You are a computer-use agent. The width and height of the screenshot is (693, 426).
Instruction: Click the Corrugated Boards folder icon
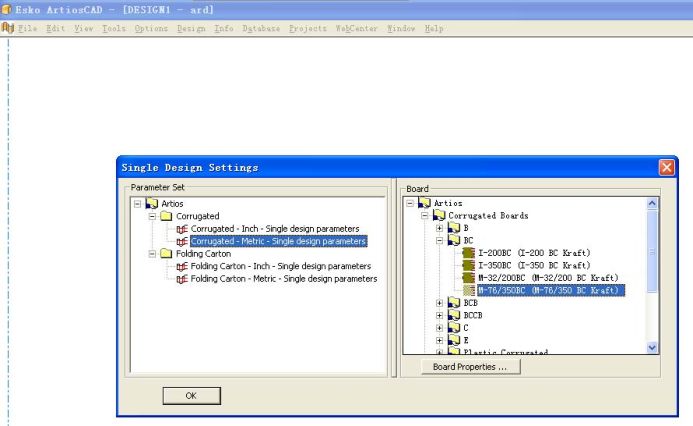440,215
